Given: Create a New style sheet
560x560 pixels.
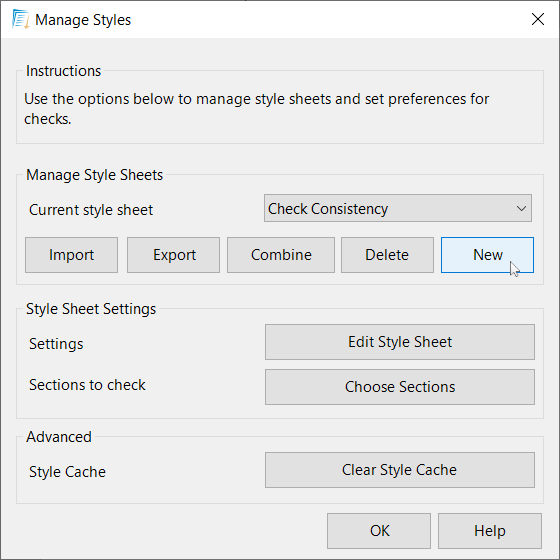Looking at the screenshot, I should 488,255.
